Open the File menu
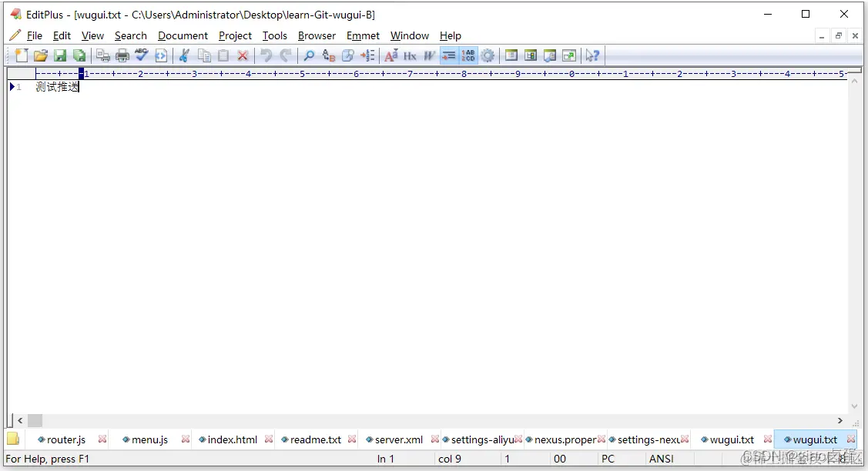Viewport: 868px width, 471px height. 35,35
